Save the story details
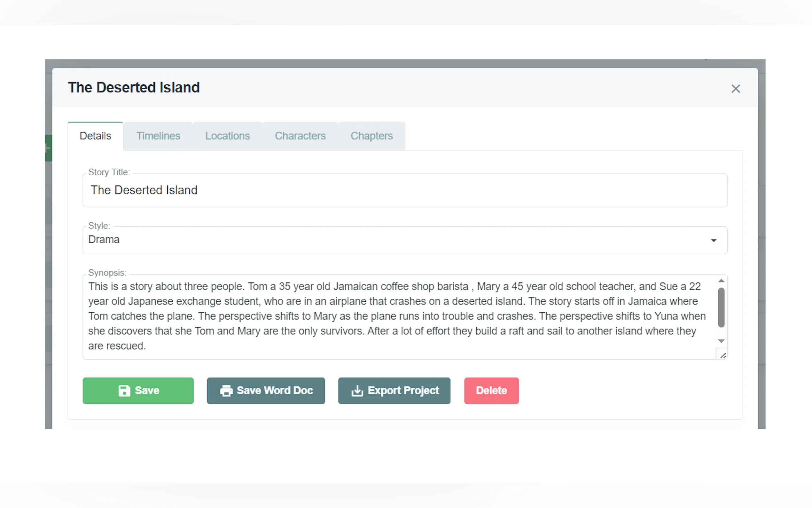 coord(138,391)
